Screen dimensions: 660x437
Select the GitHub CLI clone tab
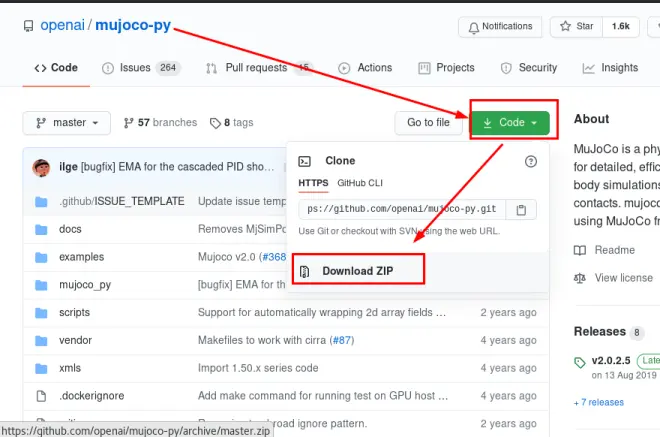360,183
